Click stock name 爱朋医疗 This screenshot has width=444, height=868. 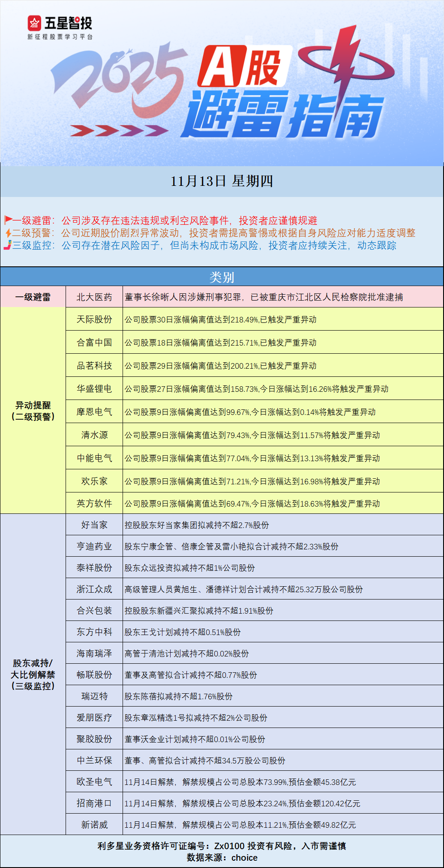[x=94, y=717]
